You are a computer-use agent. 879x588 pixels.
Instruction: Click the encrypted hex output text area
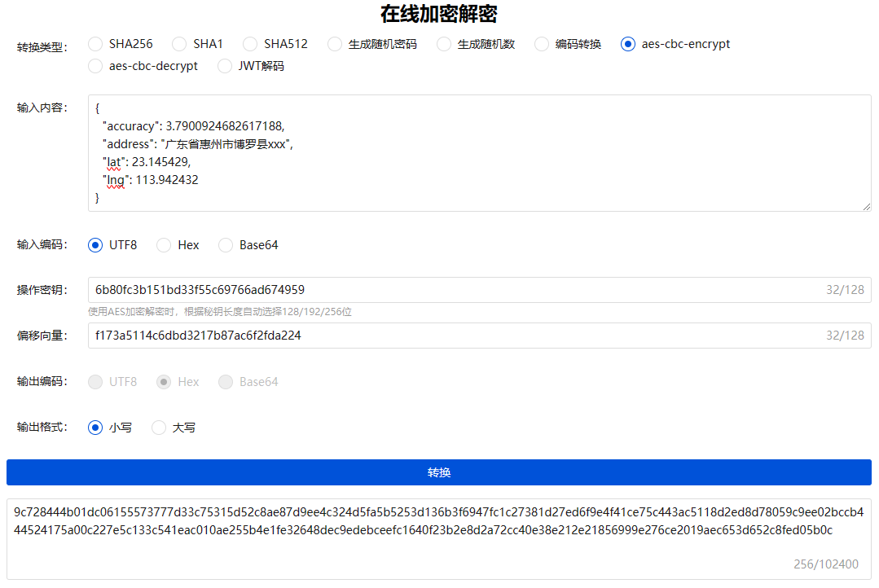point(439,538)
